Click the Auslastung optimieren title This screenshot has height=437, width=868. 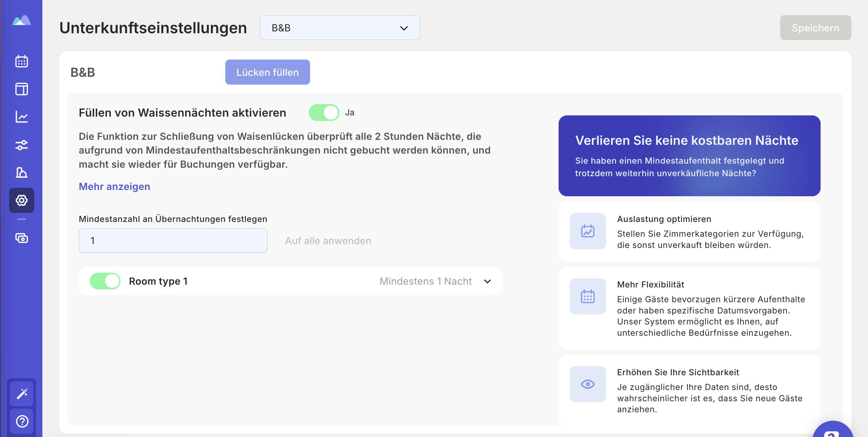point(664,219)
